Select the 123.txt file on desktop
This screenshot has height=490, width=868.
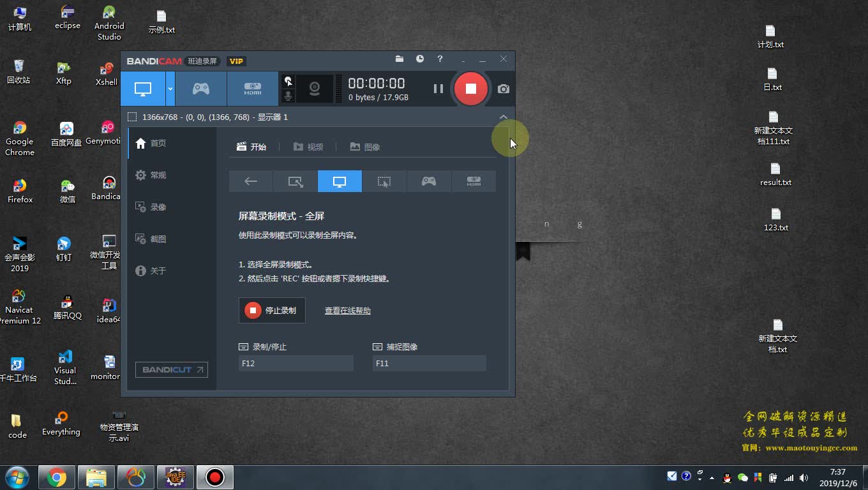[x=776, y=220]
